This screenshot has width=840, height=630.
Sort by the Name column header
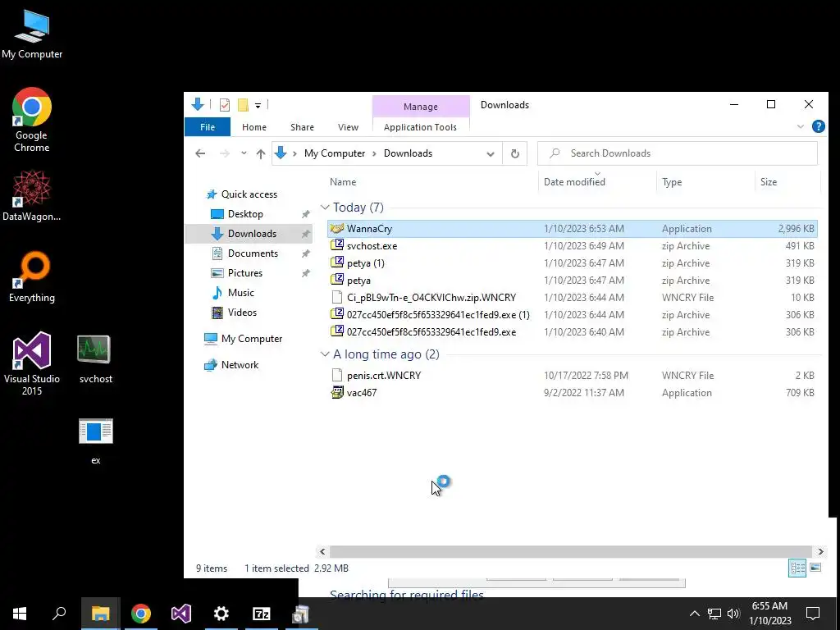coord(343,182)
